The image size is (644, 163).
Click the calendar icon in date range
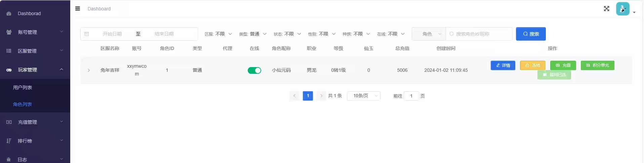click(87, 34)
